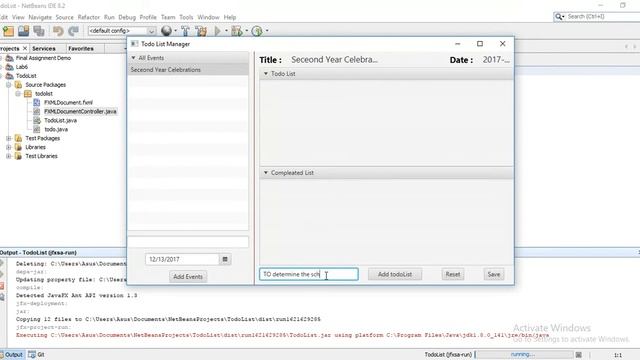Open the Team menu
Image resolution: width=640 pixels, height=360 pixels.
click(168, 17)
